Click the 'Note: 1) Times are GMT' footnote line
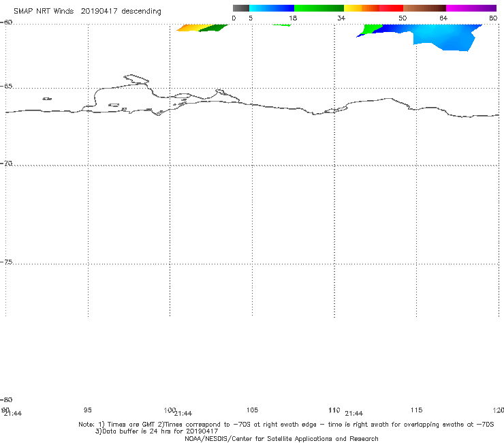 [x=286, y=425]
